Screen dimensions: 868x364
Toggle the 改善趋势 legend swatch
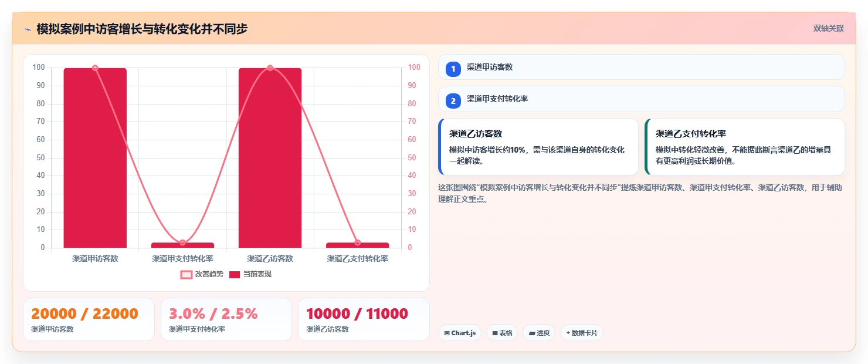tap(187, 274)
